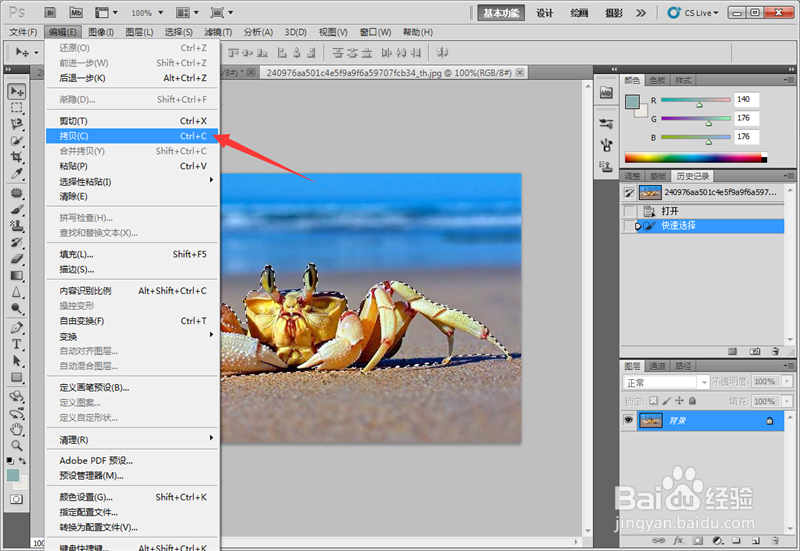Screen dimensions: 800x551
Task: Set history brush source beside 打开 state
Action: point(630,211)
